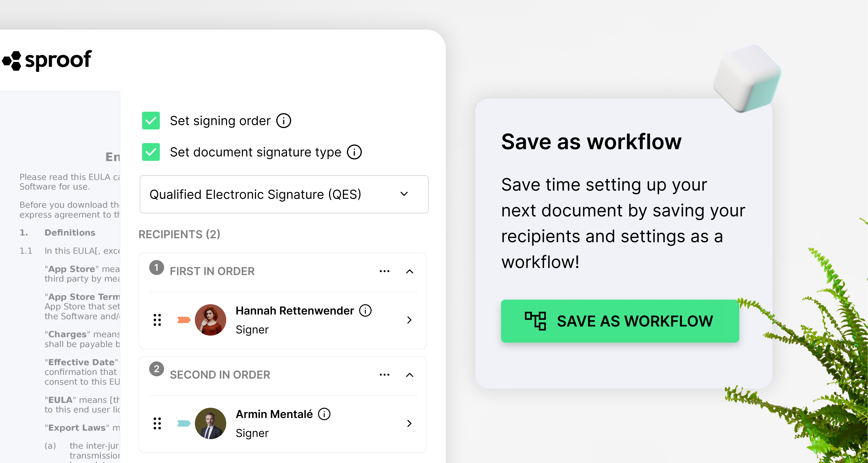The image size is (868, 463).
Task: Open the info icon beside Hannah Rettenwender
Action: (365, 311)
